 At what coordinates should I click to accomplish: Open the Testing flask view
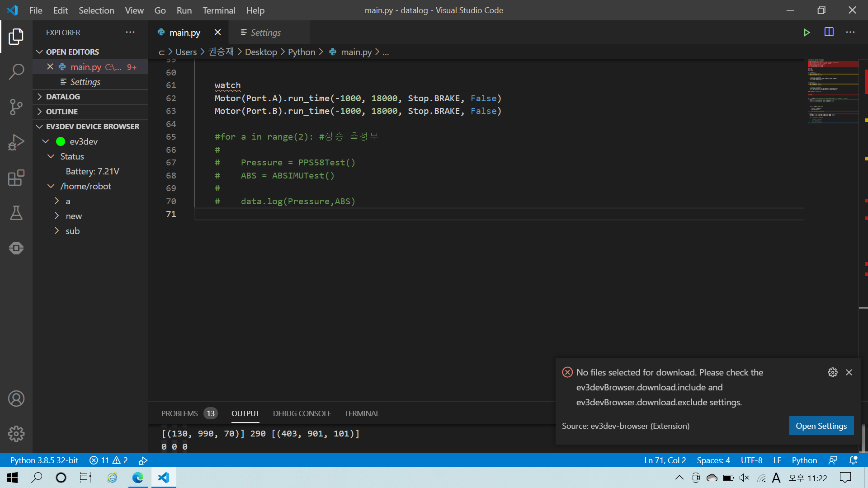16,213
